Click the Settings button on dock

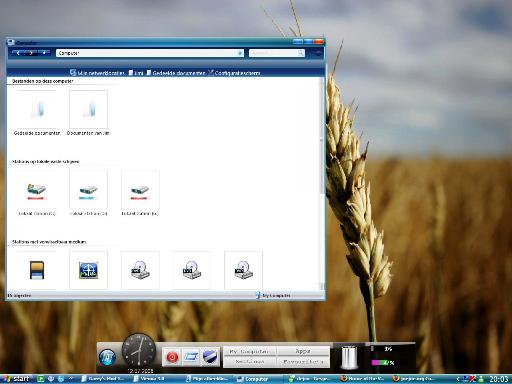coord(249,362)
